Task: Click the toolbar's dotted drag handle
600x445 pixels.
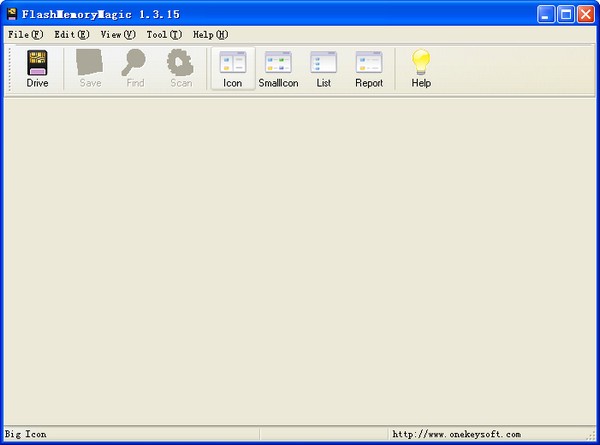Action: pos(10,69)
